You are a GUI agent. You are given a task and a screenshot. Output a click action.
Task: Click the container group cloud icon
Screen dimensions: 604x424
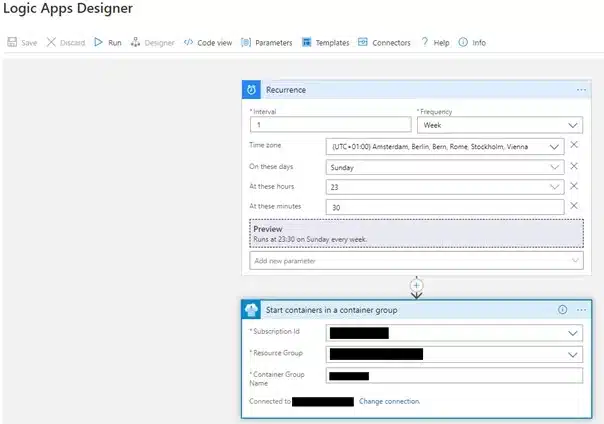(x=251, y=310)
